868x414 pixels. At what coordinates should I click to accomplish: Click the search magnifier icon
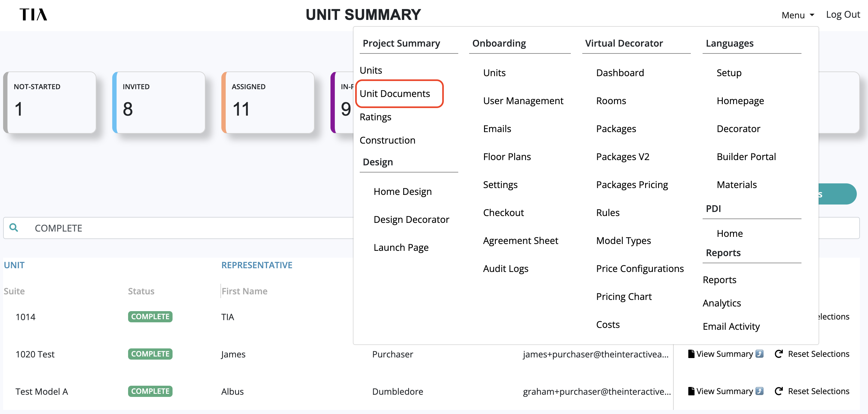(14, 228)
